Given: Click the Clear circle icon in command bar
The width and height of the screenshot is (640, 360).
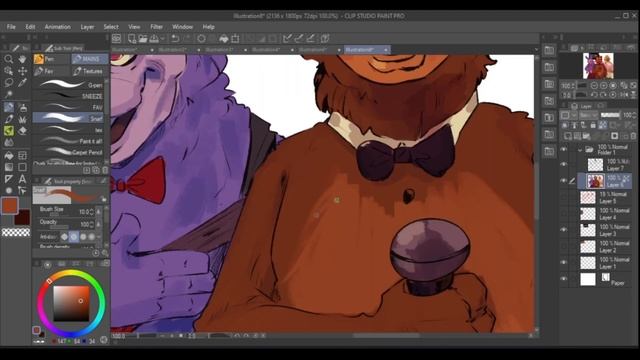Looking at the screenshot, I should (x=201, y=38).
